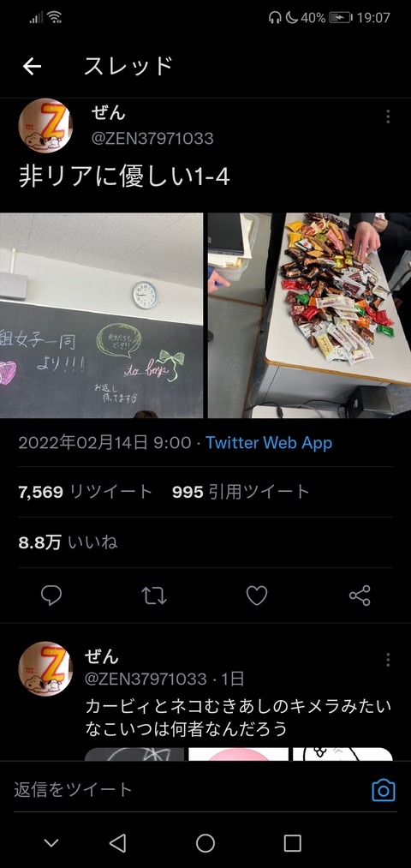
Task: Tap the Android recent apps square button
Action: pyautogui.click(x=293, y=843)
